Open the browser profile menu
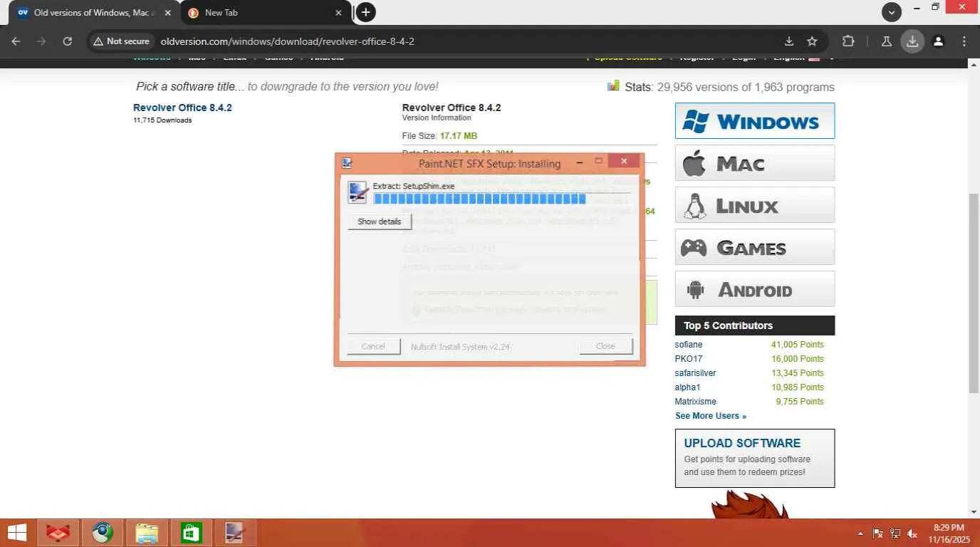 pos(939,41)
